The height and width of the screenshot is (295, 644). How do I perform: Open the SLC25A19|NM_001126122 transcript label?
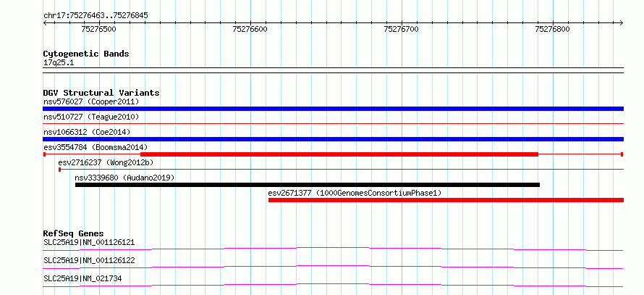(x=89, y=260)
